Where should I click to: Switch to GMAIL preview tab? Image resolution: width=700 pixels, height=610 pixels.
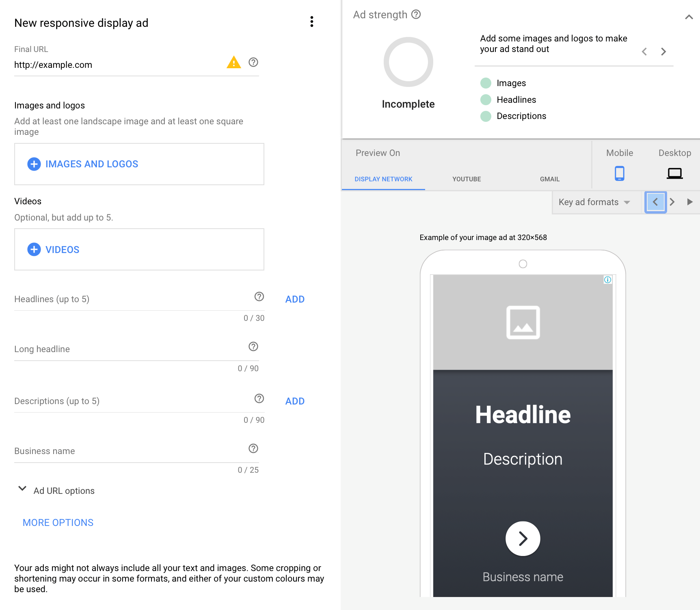(550, 179)
